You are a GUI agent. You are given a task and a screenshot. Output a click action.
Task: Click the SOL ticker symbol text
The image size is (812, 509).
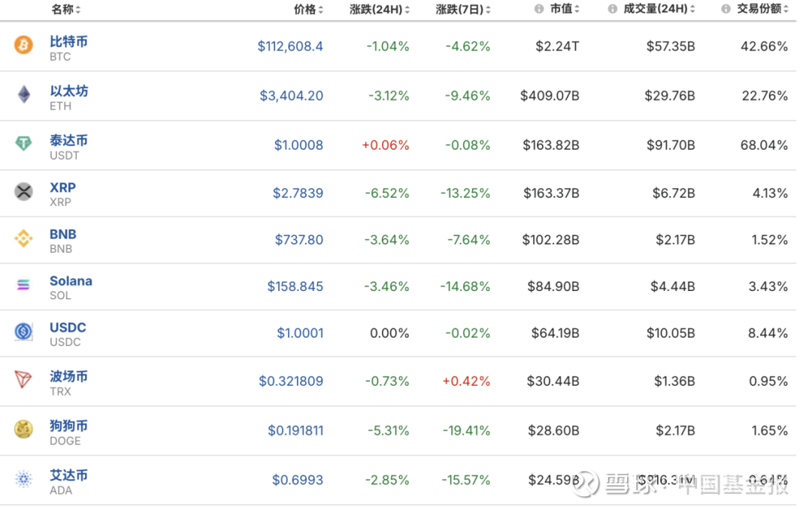pyautogui.click(x=60, y=295)
